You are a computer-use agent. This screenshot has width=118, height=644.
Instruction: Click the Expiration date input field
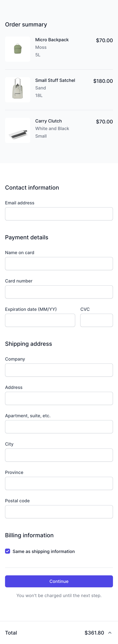[40, 320]
